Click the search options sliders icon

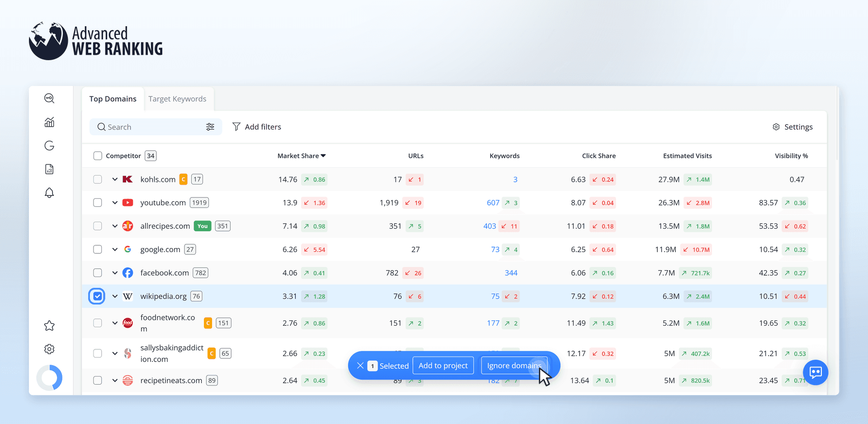pos(210,127)
